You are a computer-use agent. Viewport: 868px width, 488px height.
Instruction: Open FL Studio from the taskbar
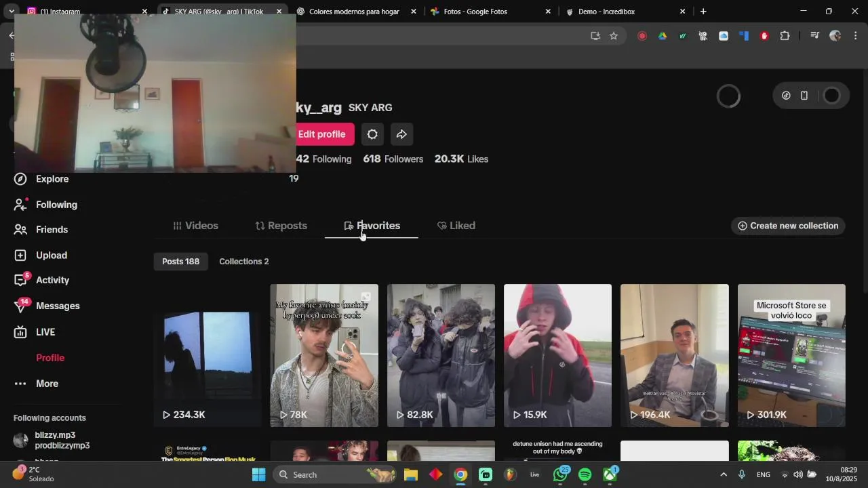tap(510, 474)
